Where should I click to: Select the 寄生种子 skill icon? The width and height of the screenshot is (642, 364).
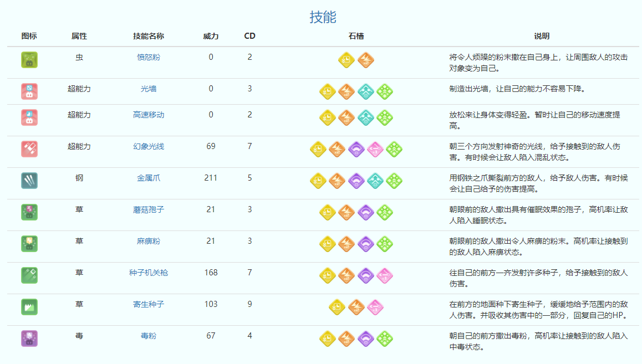click(x=29, y=307)
